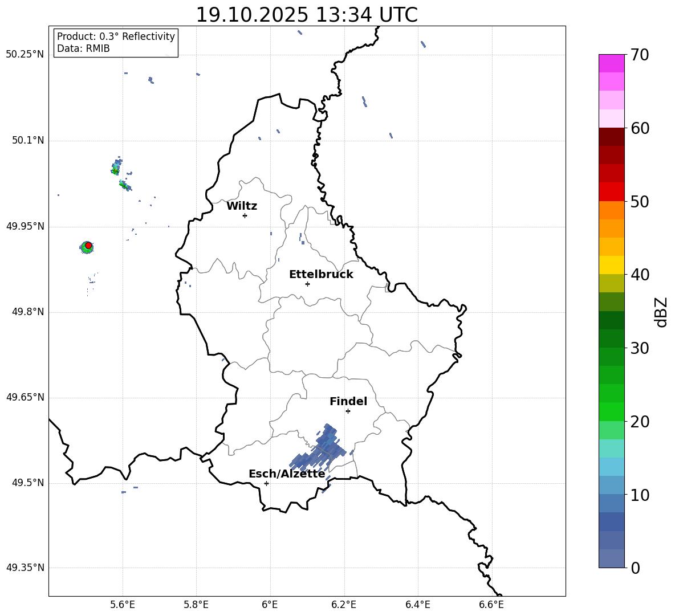Click the 49.35°N latitude label
675x616 pixels.
pos(25,568)
